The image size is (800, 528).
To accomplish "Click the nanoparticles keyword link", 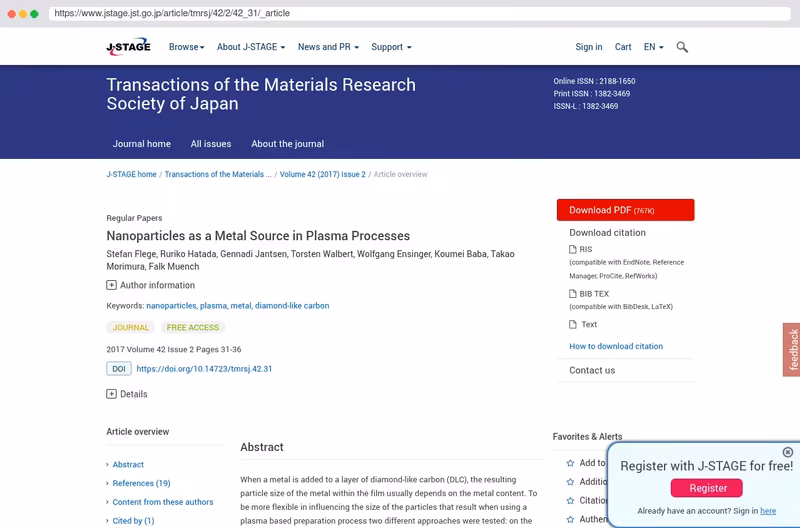I will [x=171, y=306].
